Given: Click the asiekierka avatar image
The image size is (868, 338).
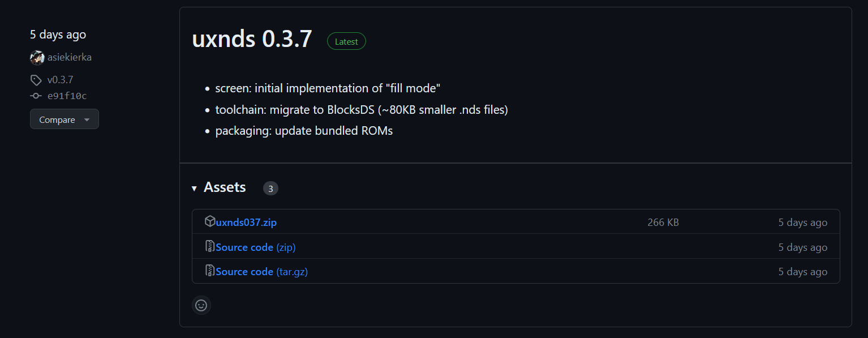Looking at the screenshot, I should pyautogui.click(x=37, y=58).
